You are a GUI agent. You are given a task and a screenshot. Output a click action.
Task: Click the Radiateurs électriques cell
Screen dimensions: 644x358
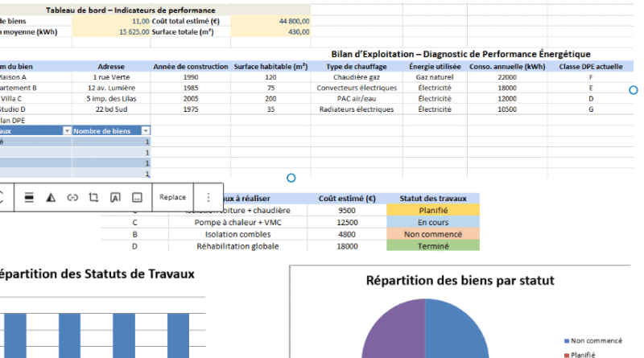(x=357, y=109)
